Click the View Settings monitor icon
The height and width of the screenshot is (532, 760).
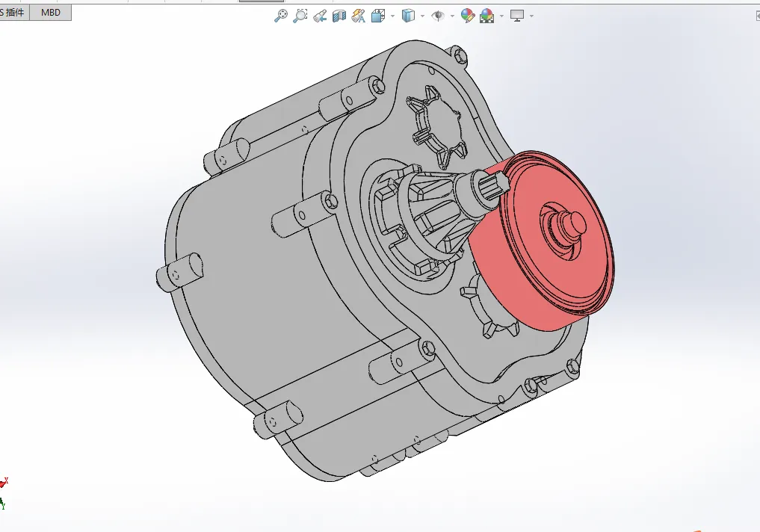(517, 16)
